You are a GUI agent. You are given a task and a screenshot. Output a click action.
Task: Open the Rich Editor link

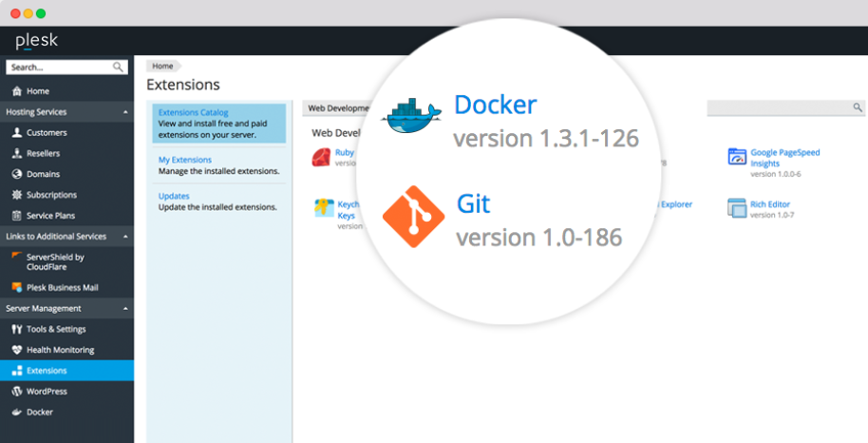click(x=770, y=204)
